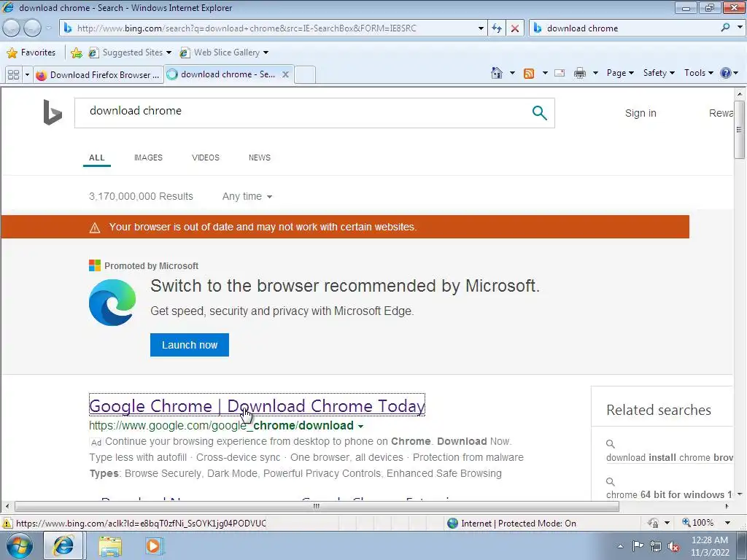Expand the Suggested Sites dropdown
The height and width of the screenshot is (560, 747).
click(x=169, y=52)
